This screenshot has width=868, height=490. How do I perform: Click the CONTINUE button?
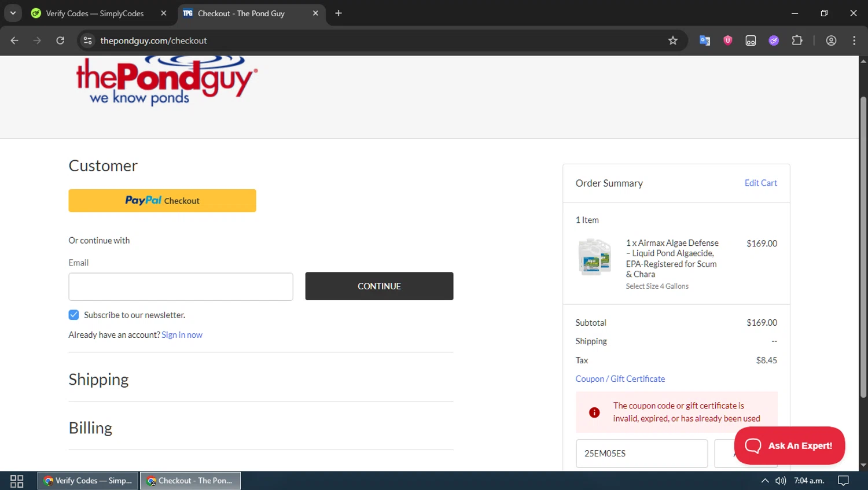pos(379,286)
